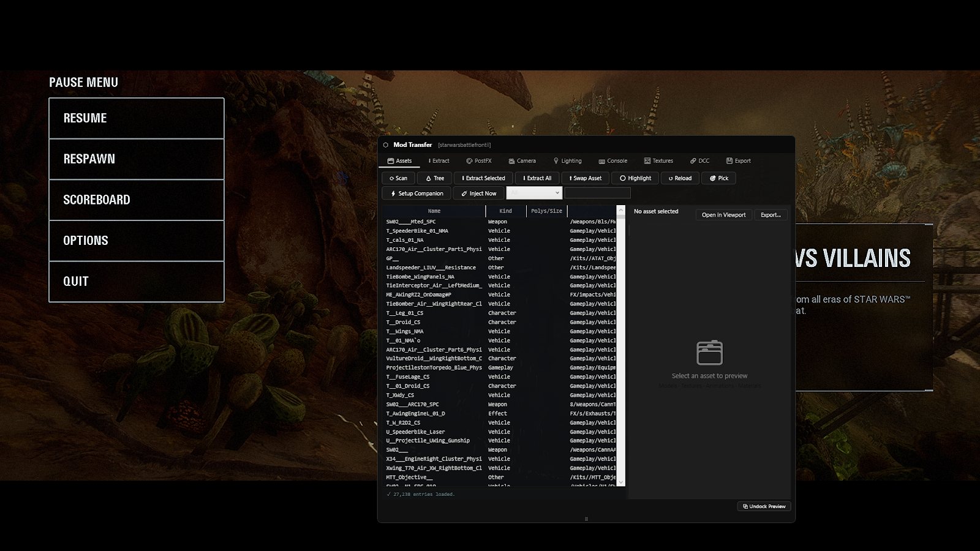Click the Export... button in preview
The height and width of the screenshot is (551, 980).
click(x=771, y=215)
